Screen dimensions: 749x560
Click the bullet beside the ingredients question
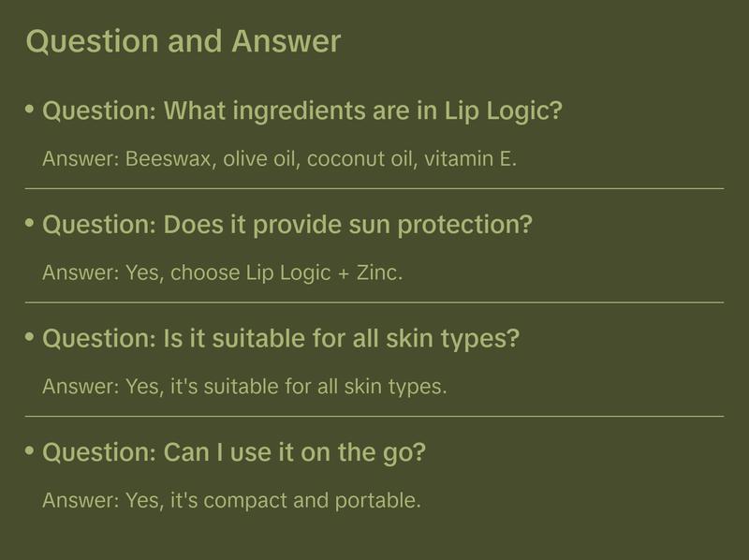coord(29,111)
